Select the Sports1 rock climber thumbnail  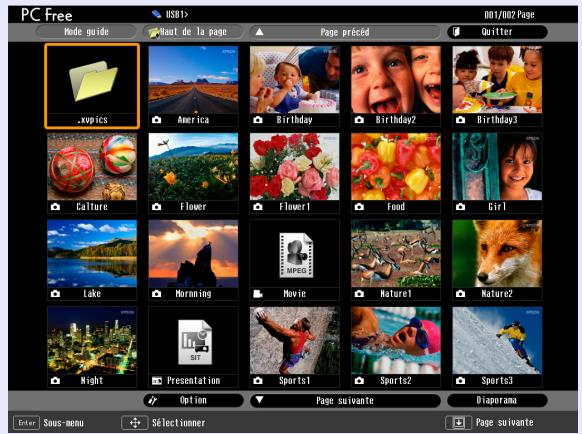(295, 340)
